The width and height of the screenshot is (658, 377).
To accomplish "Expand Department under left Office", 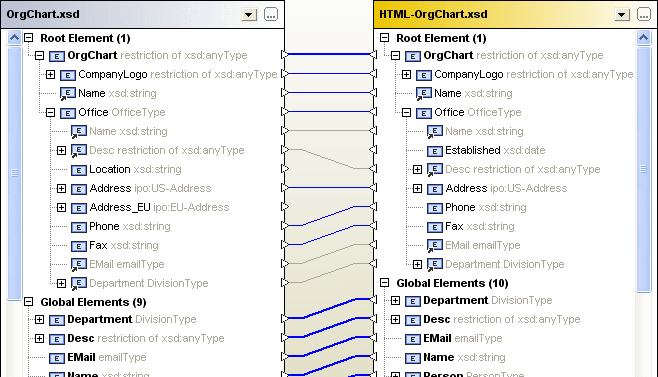I will click(61, 283).
